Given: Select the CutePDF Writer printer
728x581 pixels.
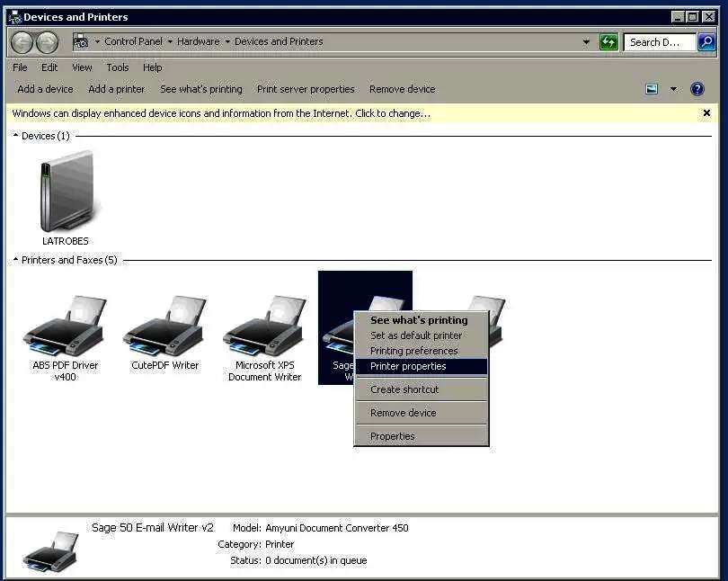Looking at the screenshot, I should click(x=164, y=333).
